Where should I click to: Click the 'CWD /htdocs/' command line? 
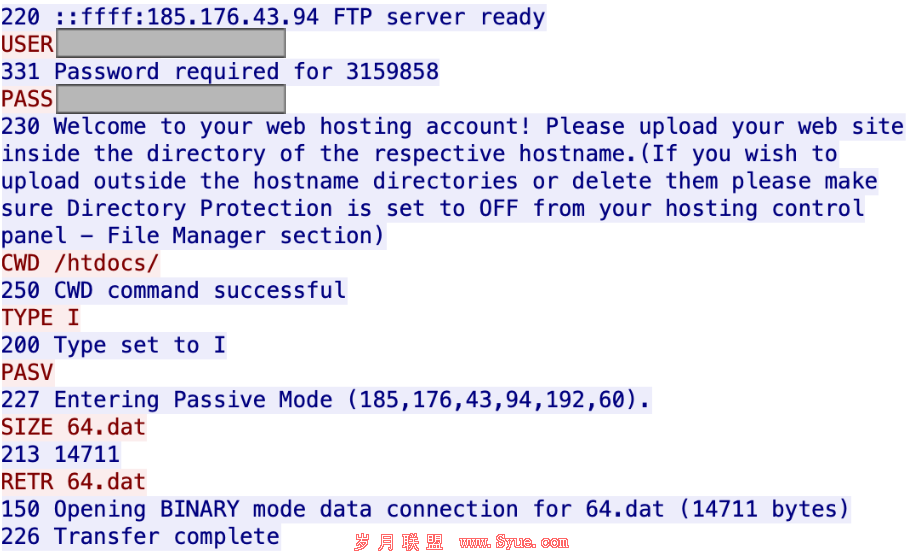click(80, 263)
